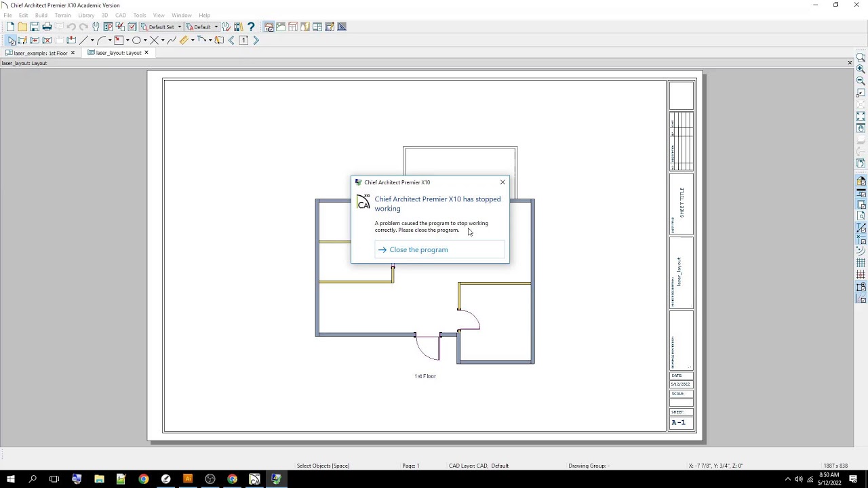The image size is (868, 488).
Task: Close the laser_layout: Layout tab
Action: (x=146, y=53)
